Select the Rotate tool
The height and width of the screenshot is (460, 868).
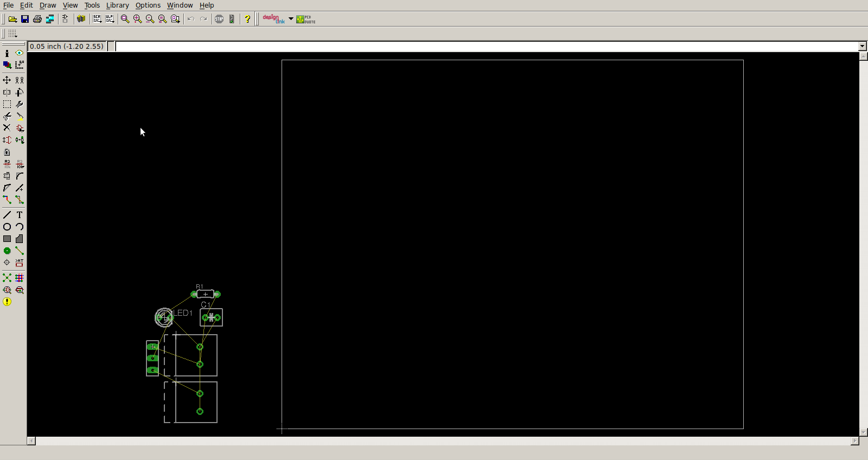20,92
